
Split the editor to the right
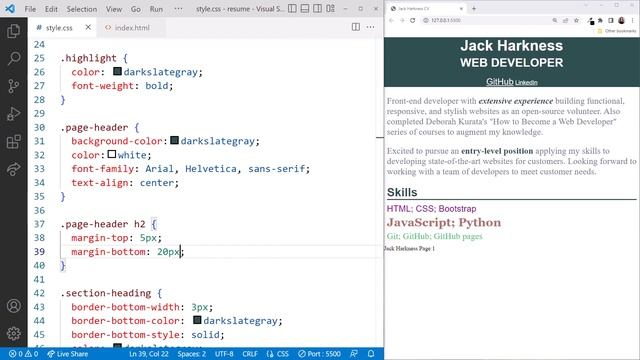[356, 27]
